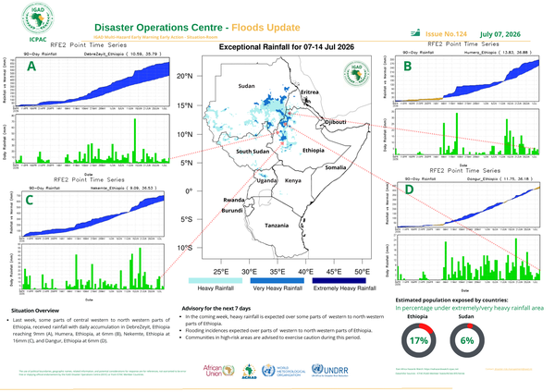The width and height of the screenshot is (555, 392).
Task: Click the Dangur daily rainfall bar chart
Action: [x=469, y=257]
